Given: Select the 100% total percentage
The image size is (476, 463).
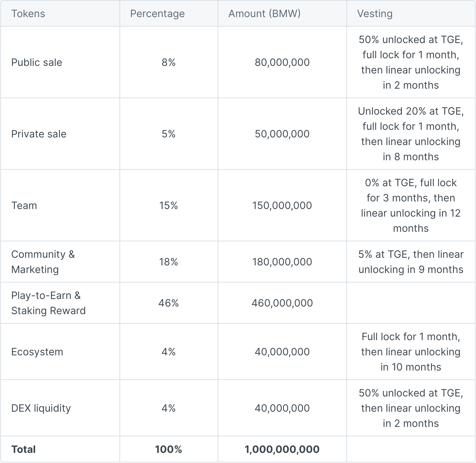Looking at the screenshot, I should [x=169, y=449].
